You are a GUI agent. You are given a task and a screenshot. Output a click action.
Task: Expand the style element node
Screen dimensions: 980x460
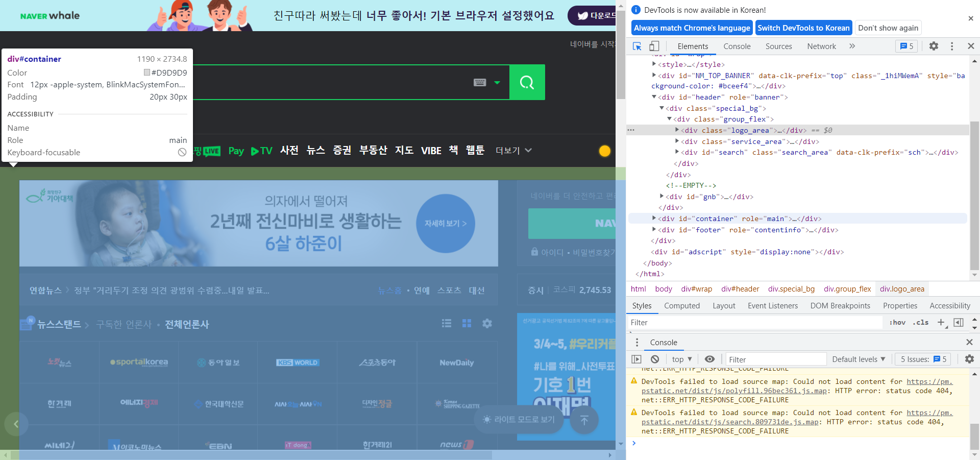coord(654,64)
